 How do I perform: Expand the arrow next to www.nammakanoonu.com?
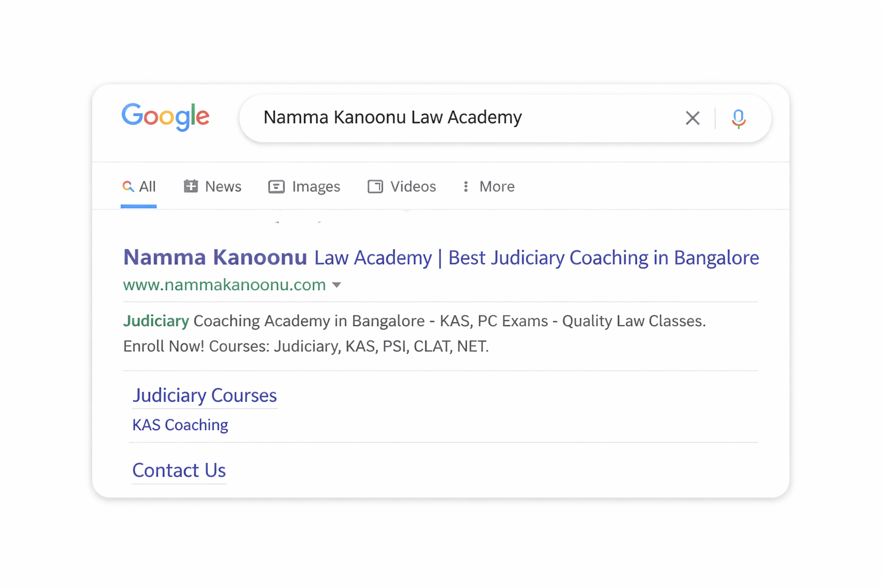[337, 285]
